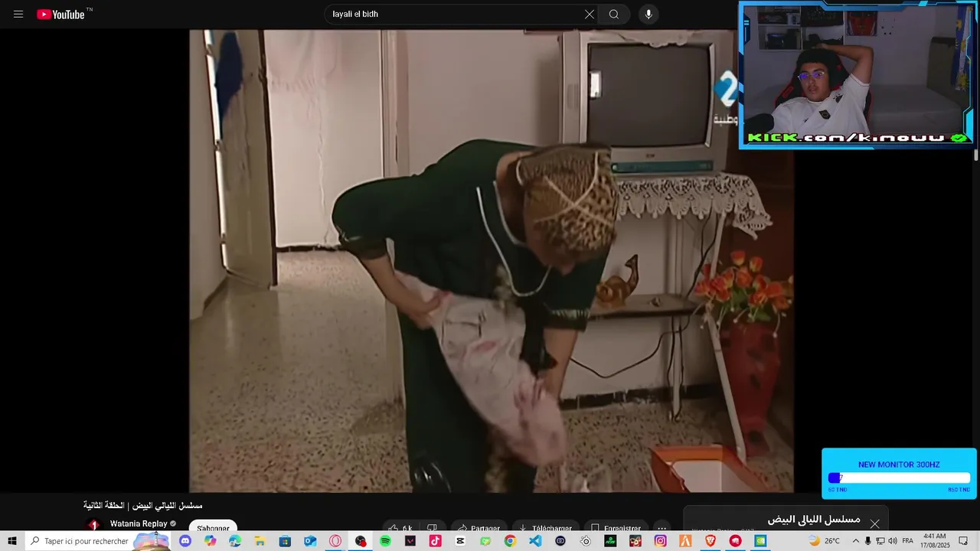Viewport: 980px width, 551px height.
Task: Click the NEW MONITOR 300HZ progress bar
Action: (899, 478)
